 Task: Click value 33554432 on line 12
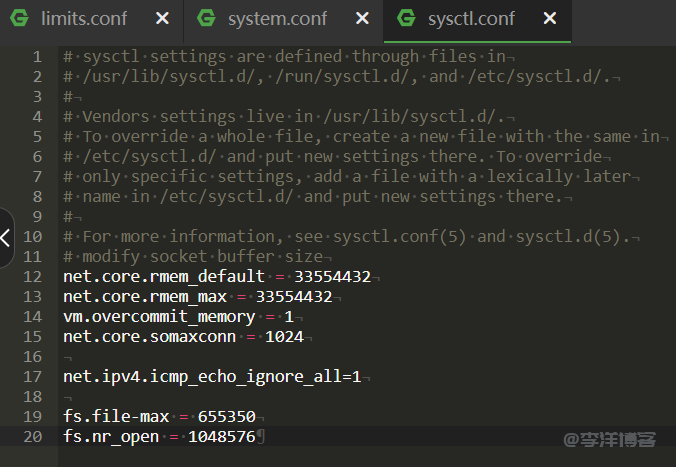coord(332,277)
